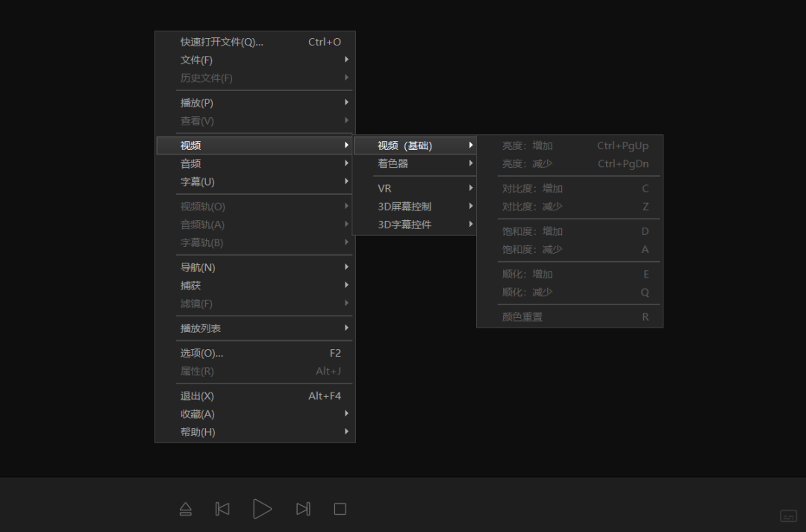Choose 对比度：减少 contrast decrease
Screen dimensions: 806x532
(569, 207)
